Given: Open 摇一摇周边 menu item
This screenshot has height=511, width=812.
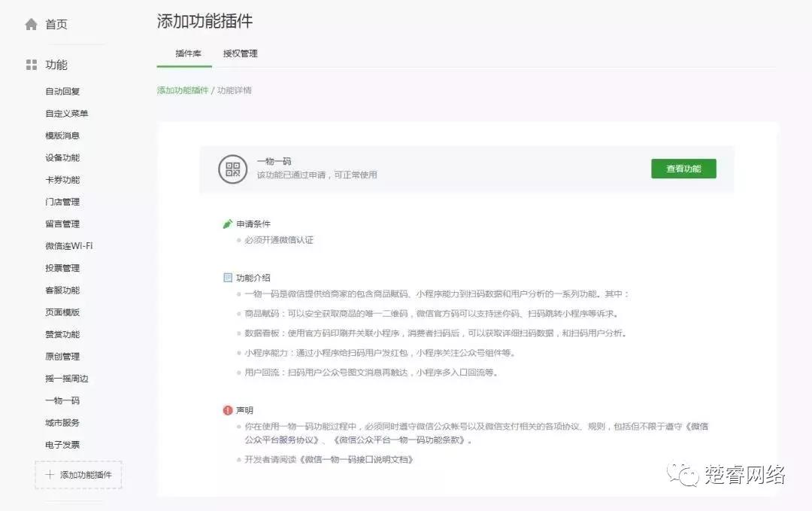Looking at the screenshot, I should pos(66,379).
